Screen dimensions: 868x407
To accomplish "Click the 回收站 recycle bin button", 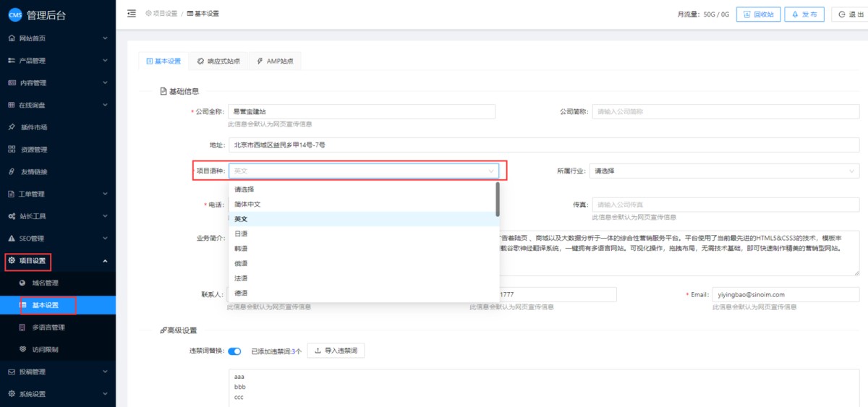I will tap(757, 14).
